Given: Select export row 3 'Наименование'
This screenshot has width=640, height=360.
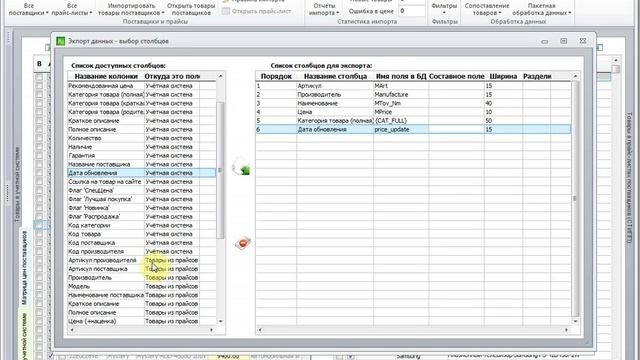Looking at the screenshot, I should coord(413,103).
